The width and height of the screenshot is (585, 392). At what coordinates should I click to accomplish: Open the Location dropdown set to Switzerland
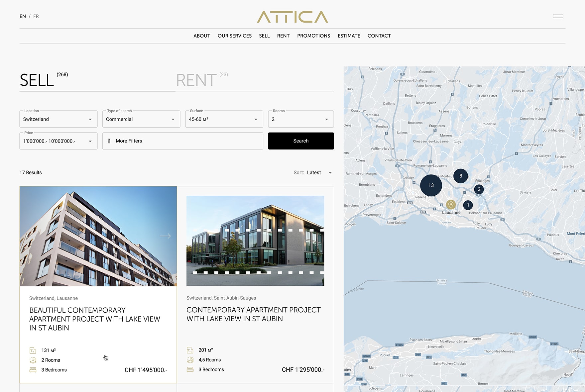click(x=58, y=119)
